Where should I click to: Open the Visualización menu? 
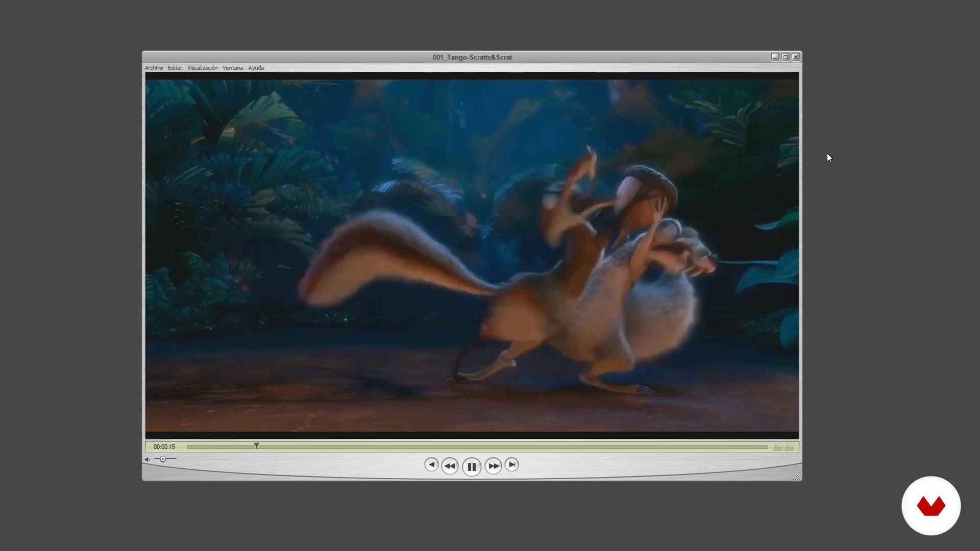coord(203,68)
